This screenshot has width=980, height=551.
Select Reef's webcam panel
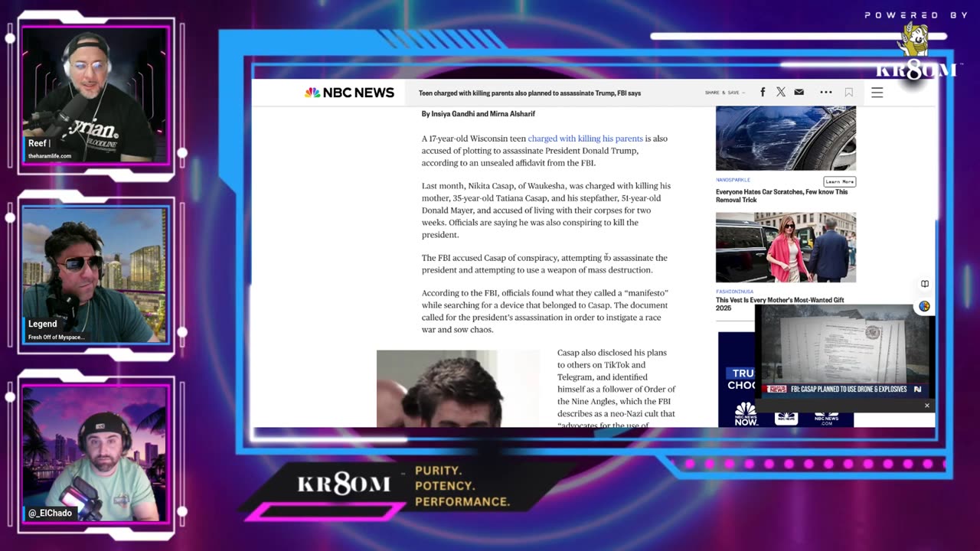point(95,95)
